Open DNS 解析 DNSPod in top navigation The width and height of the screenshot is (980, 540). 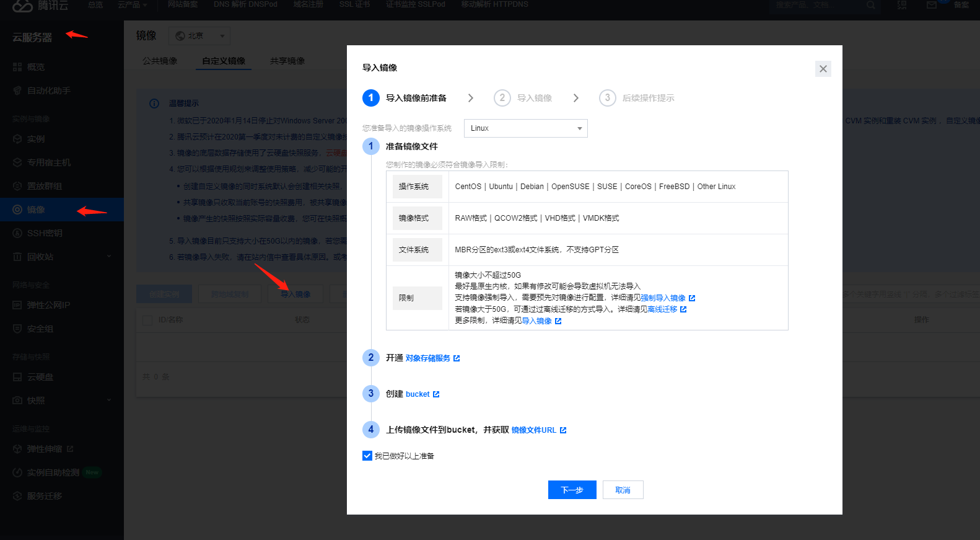[x=245, y=4]
